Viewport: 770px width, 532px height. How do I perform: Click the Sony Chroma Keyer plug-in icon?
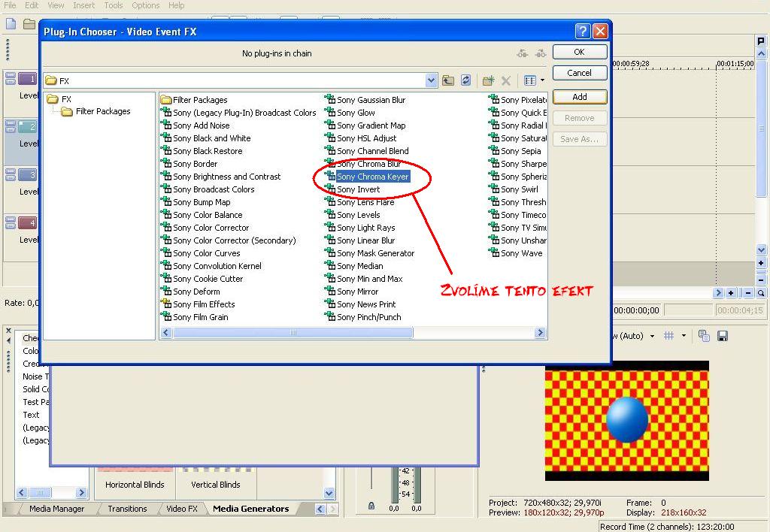[330, 176]
